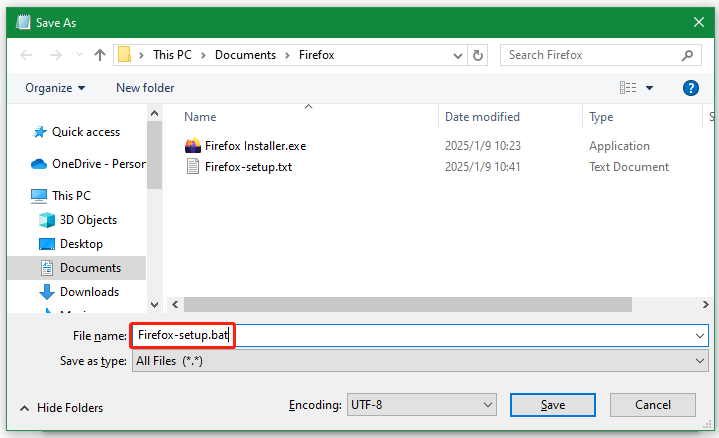Click the 3D Objects cube icon

point(47,220)
